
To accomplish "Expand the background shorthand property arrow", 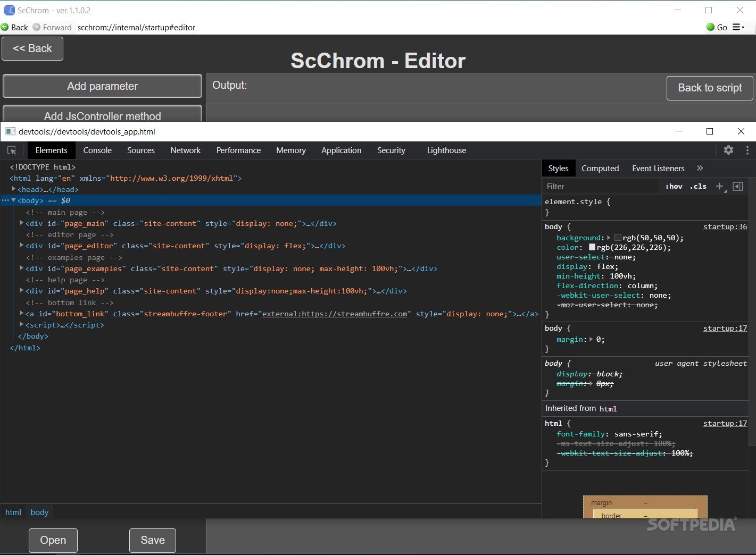I will tap(609, 238).
